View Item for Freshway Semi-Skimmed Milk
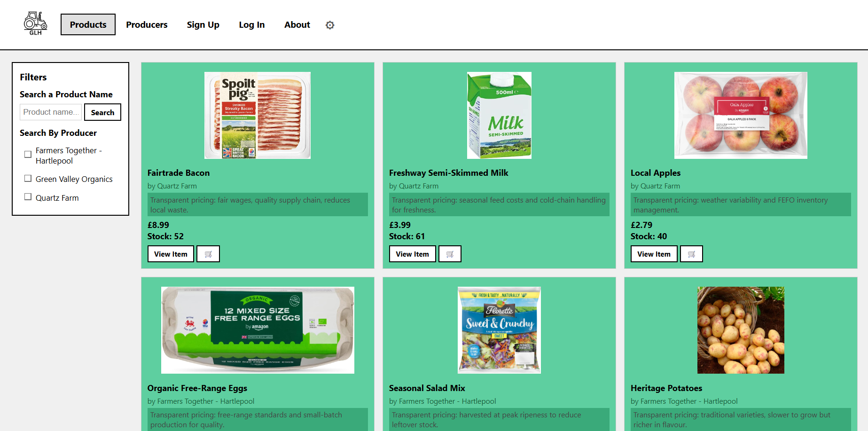 (x=412, y=254)
